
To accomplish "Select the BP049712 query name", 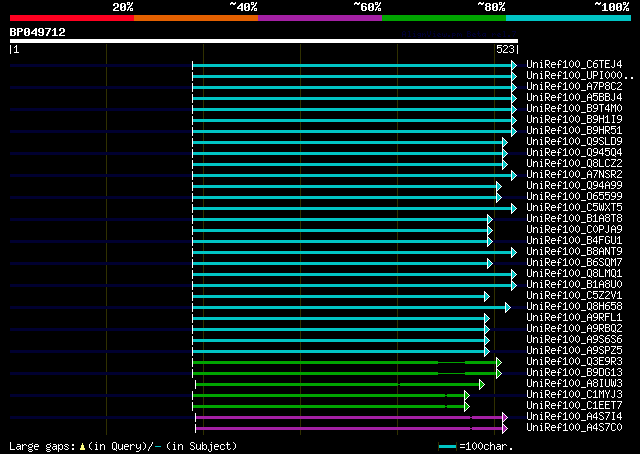I will coord(38,32).
